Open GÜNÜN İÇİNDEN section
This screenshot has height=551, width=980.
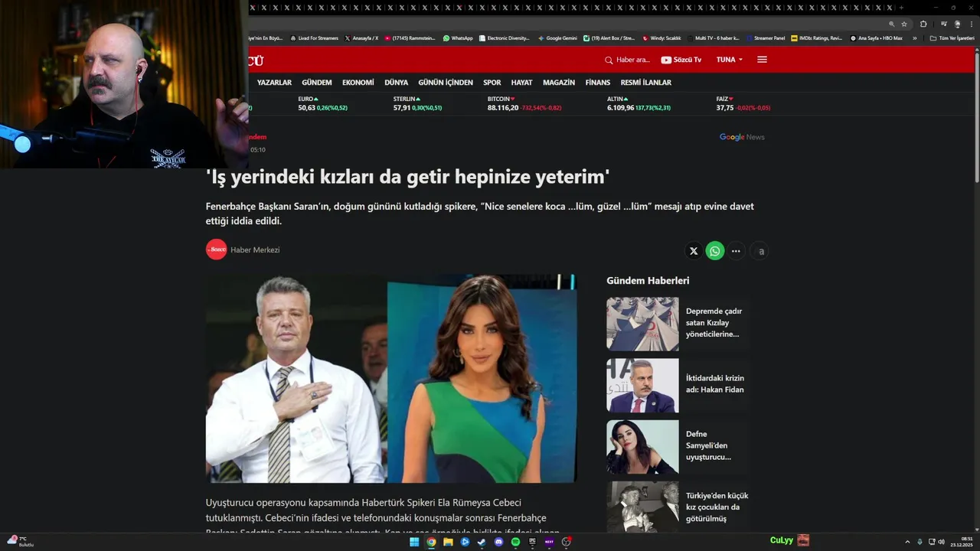coord(446,83)
